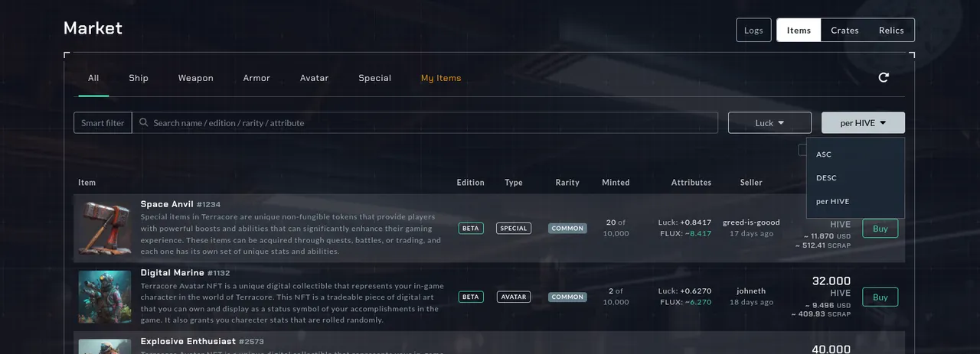Viewport: 980px width, 354px height.
Task: Click the Explosive Enthusiast title
Action: click(x=188, y=341)
